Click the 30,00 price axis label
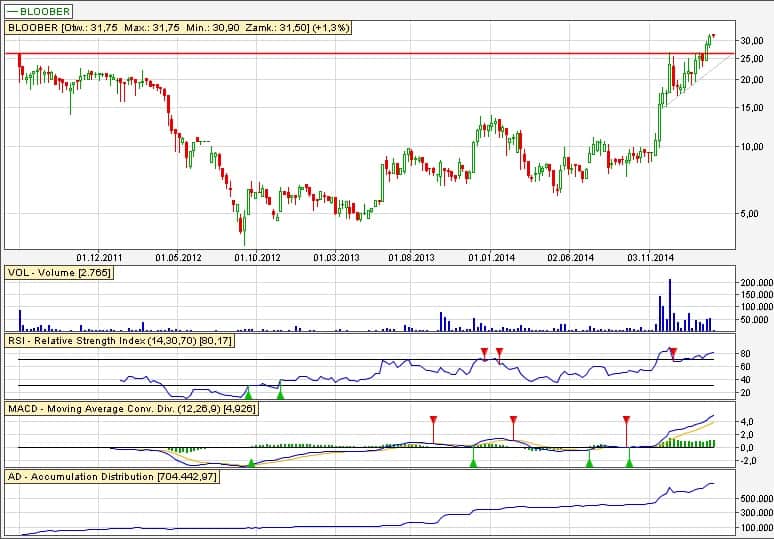The image size is (774, 539). pyautogui.click(x=751, y=40)
